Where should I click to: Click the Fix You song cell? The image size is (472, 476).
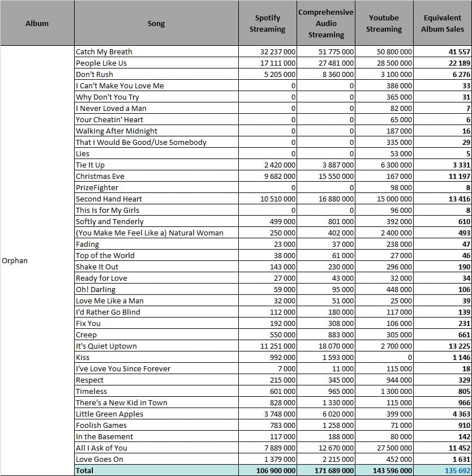pos(156,324)
